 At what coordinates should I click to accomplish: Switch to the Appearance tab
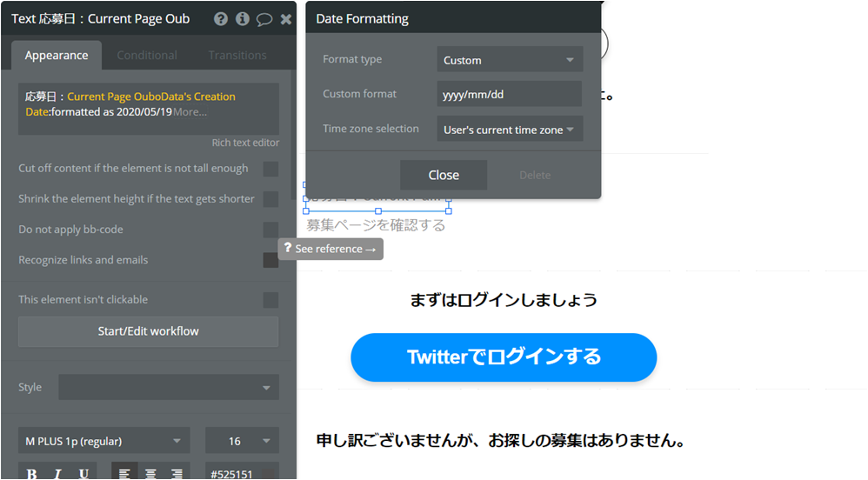coord(57,56)
